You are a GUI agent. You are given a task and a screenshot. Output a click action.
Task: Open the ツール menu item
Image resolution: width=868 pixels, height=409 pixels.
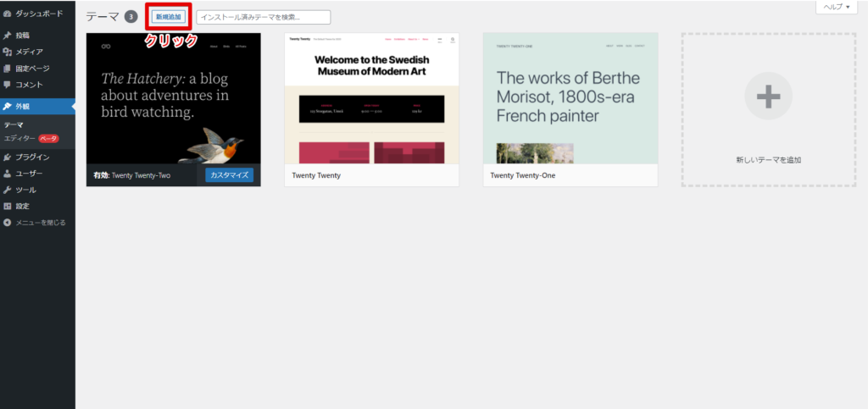coord(37,191)
